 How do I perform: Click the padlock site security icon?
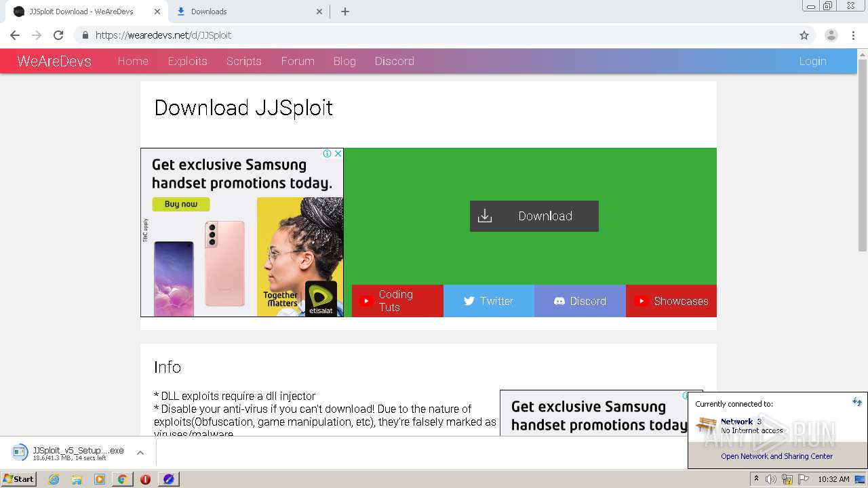tap(85, 35)
